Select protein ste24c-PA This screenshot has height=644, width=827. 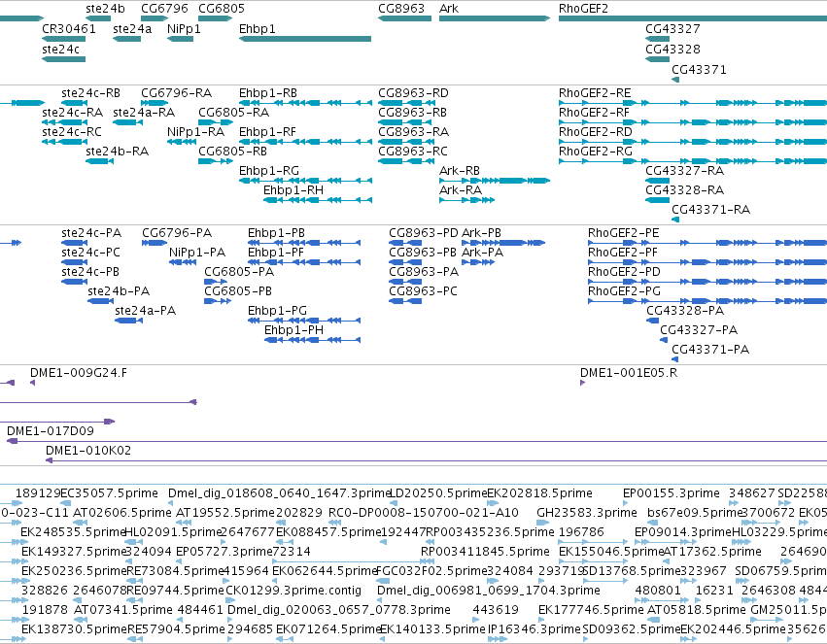click(91, 233)
